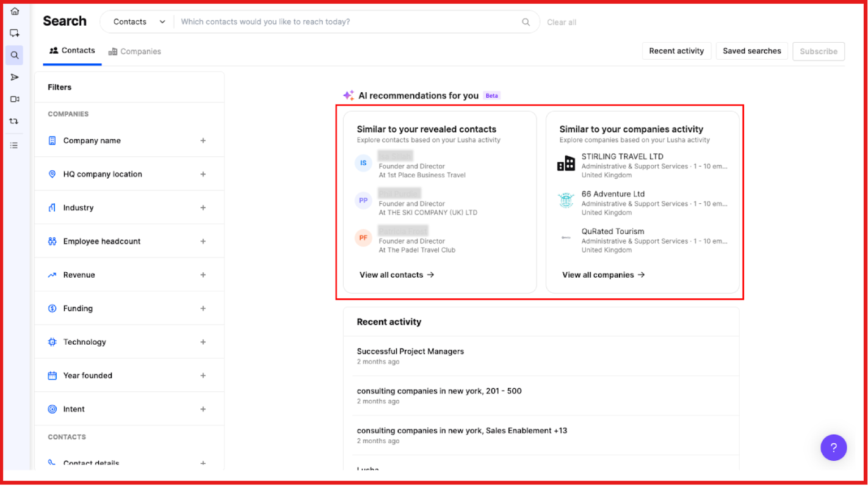Click 'At 1st Place Business Travel' text

(x=422, y=175)
